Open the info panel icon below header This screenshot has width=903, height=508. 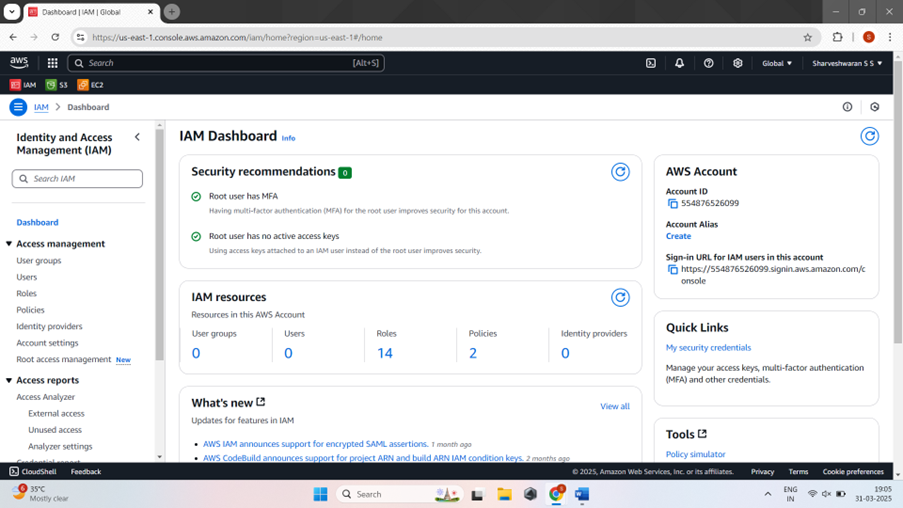click(847, 107)
